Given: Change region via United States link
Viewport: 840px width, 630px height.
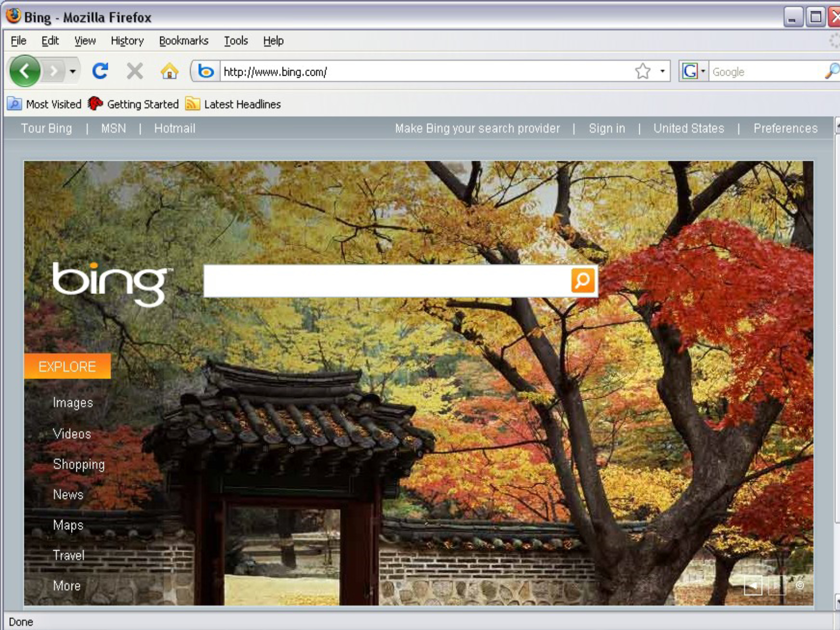Looking at the screenshot, I should click(689, 128).
